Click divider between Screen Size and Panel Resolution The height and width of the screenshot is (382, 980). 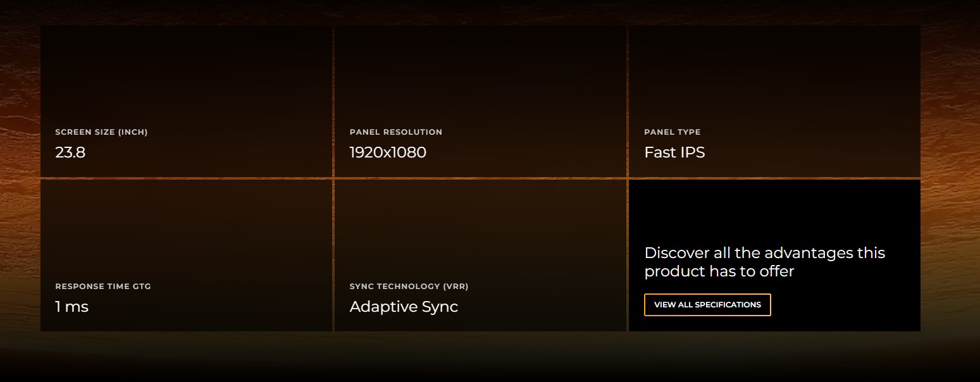[333, 101]
